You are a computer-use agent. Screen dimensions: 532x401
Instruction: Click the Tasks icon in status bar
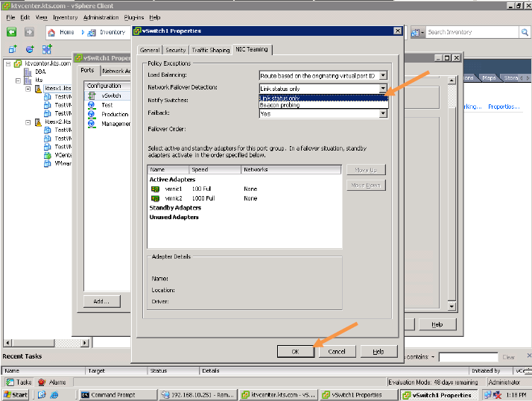10,382
